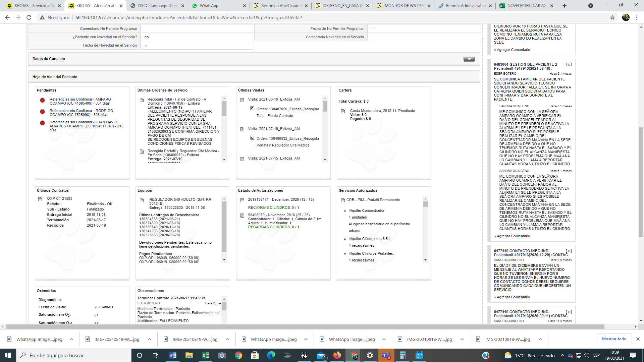Image resolution: width=644 pixels, height=362 pixels.
Task: Show hidden system tray icons
Action: pyautogui.click(x=562, y=355)
